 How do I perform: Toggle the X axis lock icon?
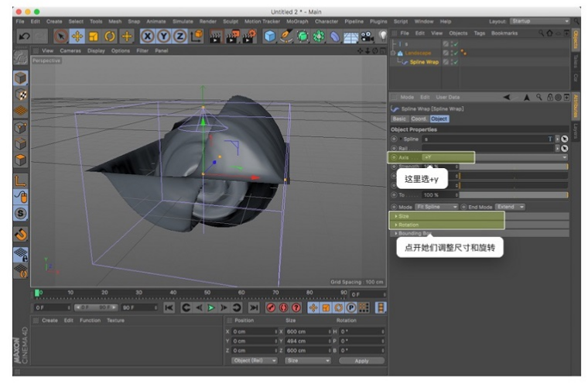tap(147, 36)
